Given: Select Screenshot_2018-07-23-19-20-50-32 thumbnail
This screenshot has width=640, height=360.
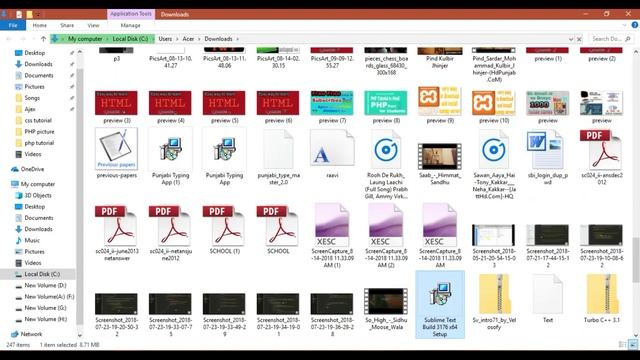Looking at the screenshot, I should click(116, 304).
